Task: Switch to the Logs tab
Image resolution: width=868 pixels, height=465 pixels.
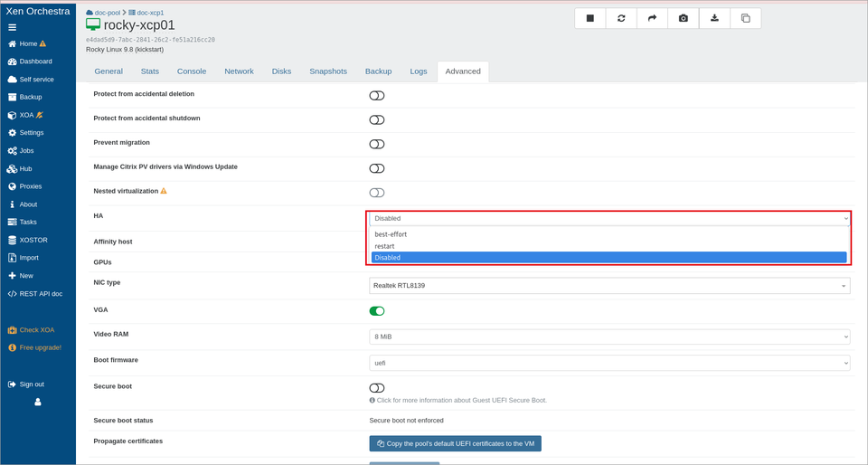Action: (x=419, y=71)
